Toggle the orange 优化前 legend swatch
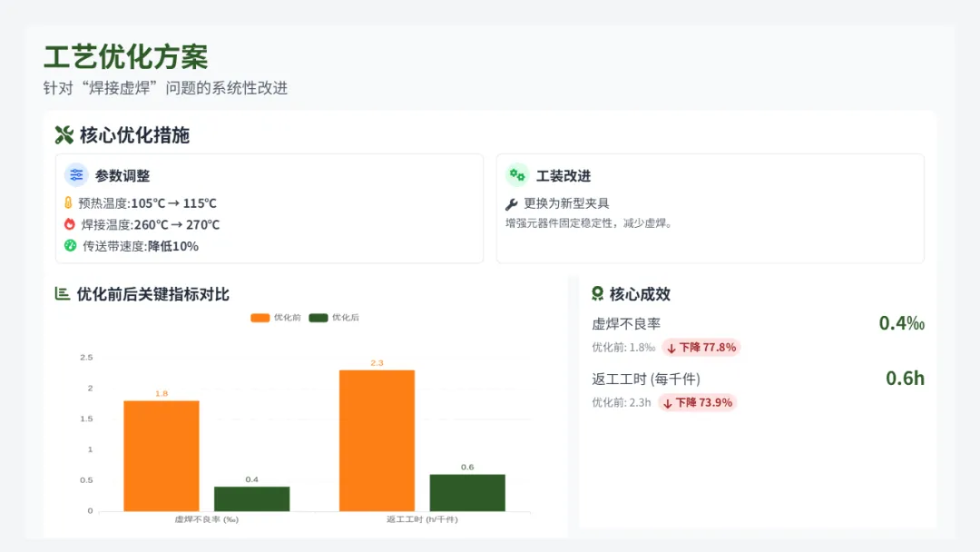Viewport: 980px width, 552px height. click(260, 318)
